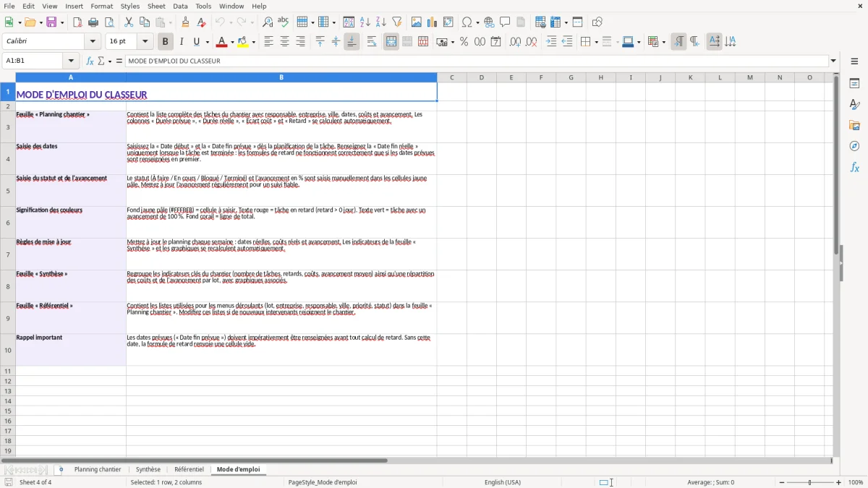Click Define Print Area icon
868x488 pixels.
540,22
